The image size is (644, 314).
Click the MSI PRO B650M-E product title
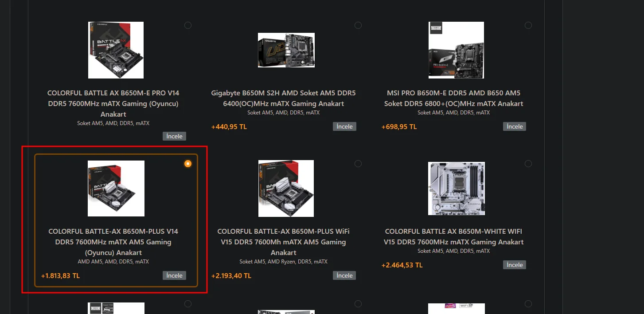(x=454, y=98)
